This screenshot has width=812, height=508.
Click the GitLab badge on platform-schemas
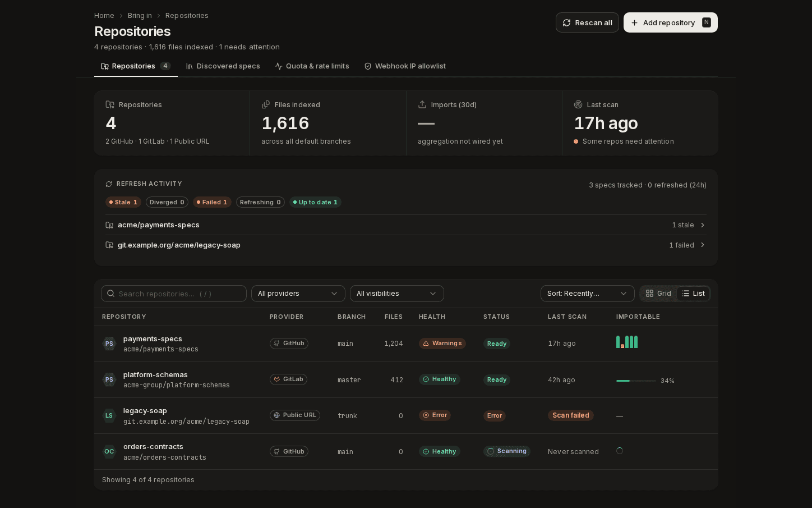coord(288,379)
